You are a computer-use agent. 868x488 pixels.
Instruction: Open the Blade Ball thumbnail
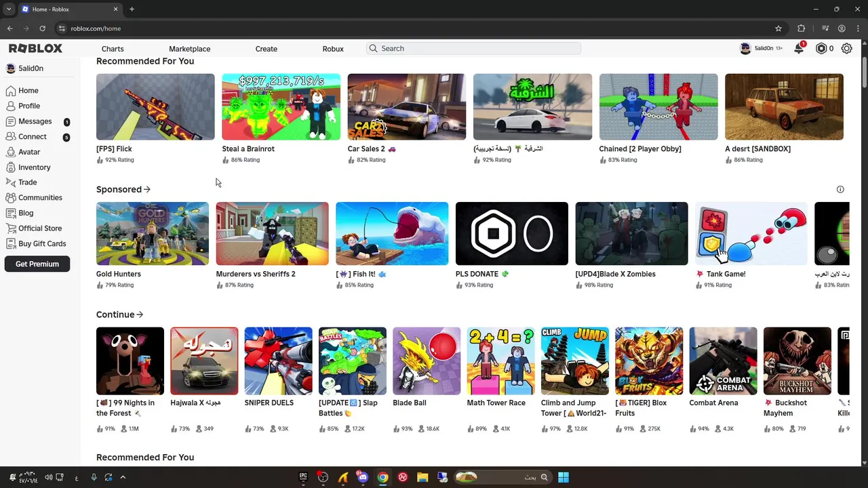click(x=427, y=361)
